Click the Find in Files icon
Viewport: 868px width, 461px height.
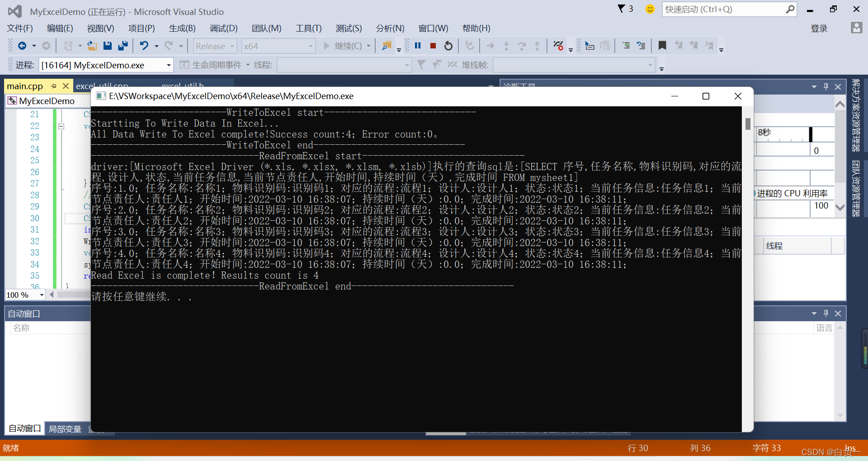387,46
